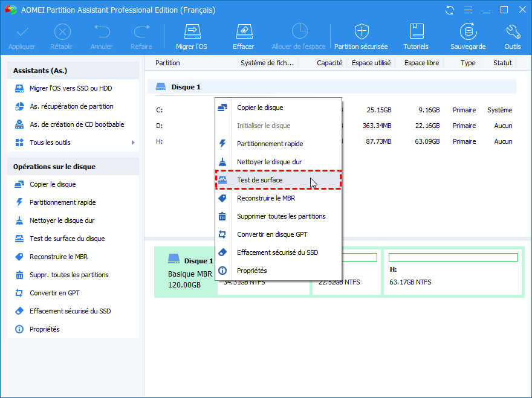Click the Sauvegarde toolbar icon

click(x=467, y=32)
